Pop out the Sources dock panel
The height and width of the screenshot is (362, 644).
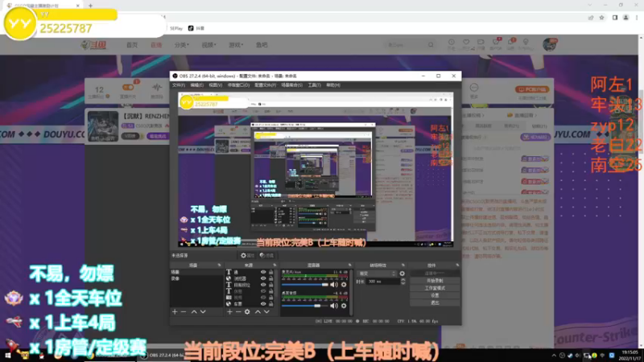point(275,265)
